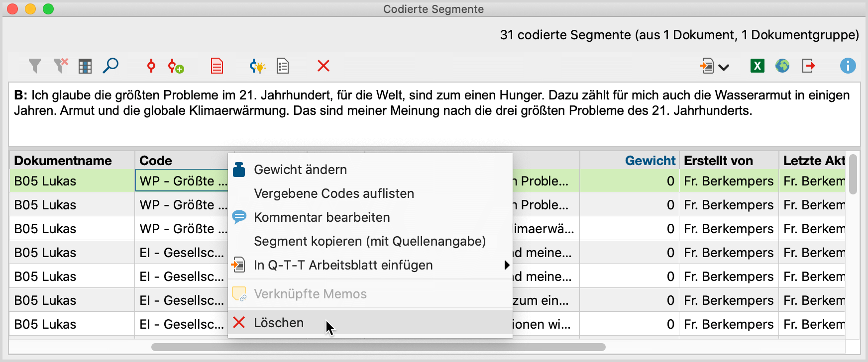Click the code icon with green plus
This screenshot has width=868, height=362.
176,66
